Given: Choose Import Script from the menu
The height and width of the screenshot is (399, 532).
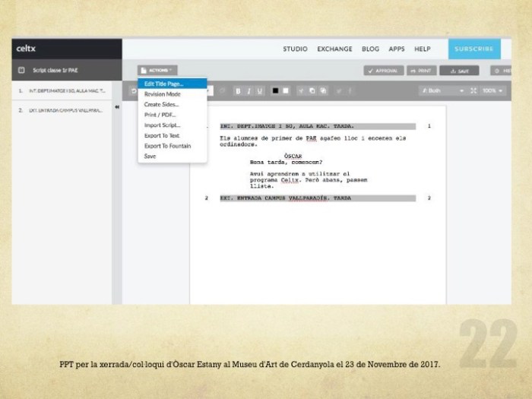Looking at the screenshot, I should click(x=162, y=125).
